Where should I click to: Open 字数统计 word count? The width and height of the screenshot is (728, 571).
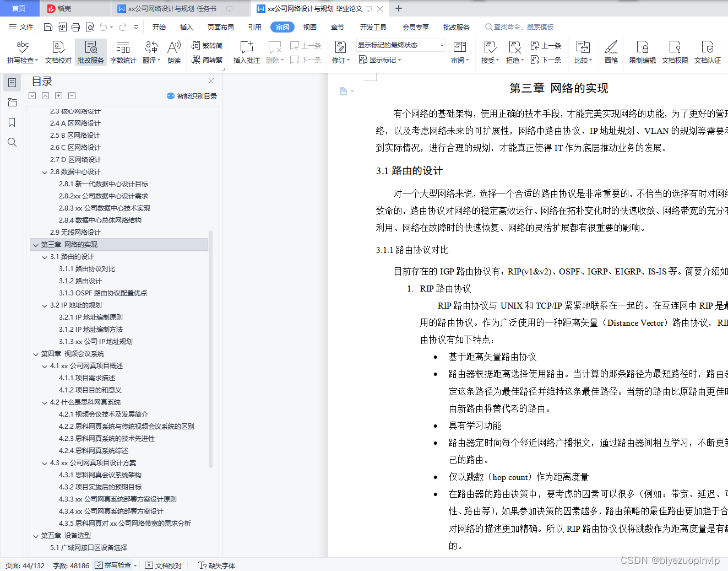[x=123, y=52]
